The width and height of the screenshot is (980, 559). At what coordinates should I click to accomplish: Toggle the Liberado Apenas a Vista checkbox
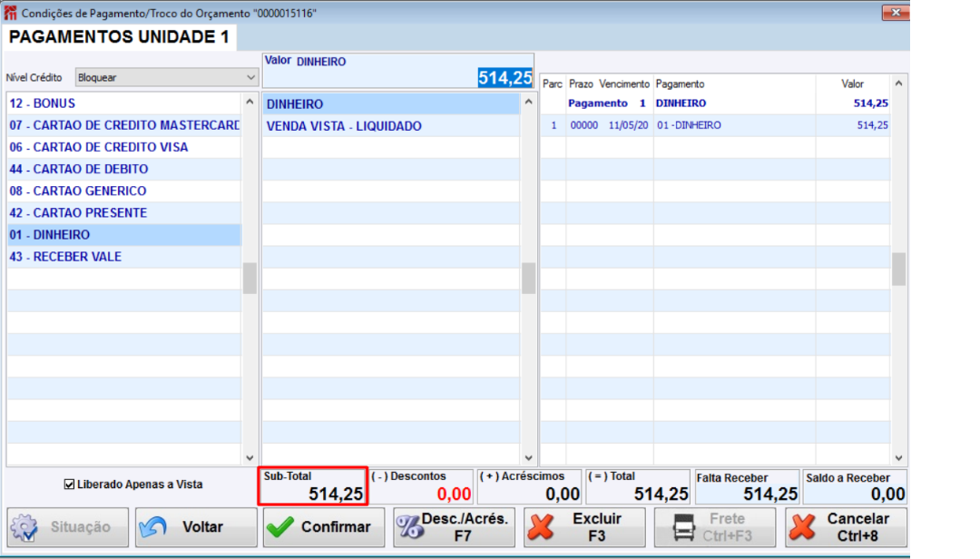tap(69, 485)
